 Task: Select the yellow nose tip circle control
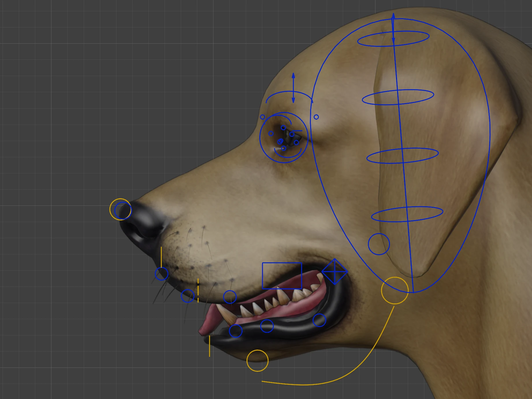click(x=120, y=209)
